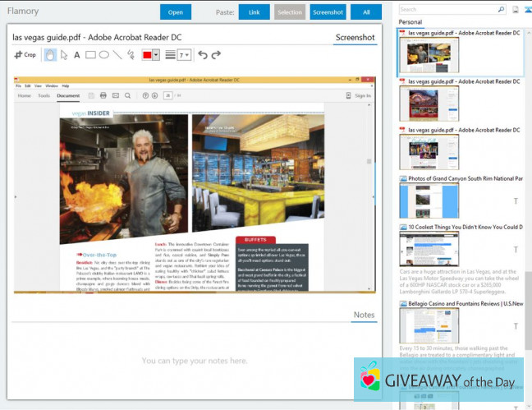Open the Notes section tab

[x=364, y=315]
